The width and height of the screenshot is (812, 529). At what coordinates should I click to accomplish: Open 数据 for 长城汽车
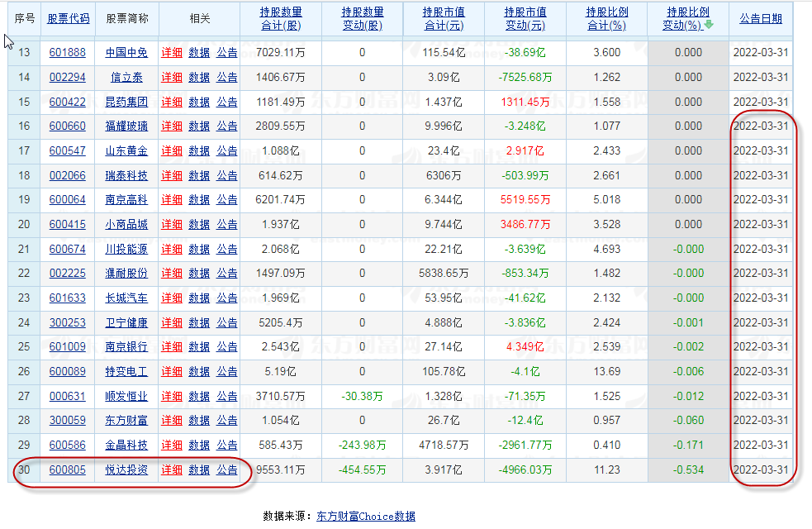(x=199, y=298)
